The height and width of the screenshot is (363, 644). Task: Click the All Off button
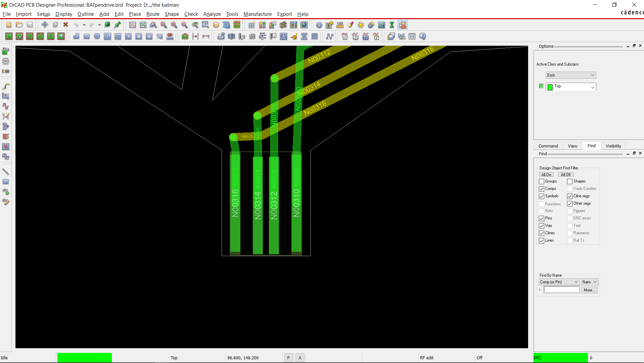coord(566,175)
